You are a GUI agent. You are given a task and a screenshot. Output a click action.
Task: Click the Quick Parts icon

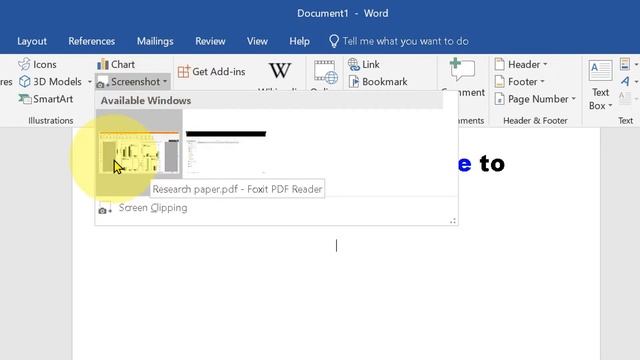[x=625, y=64]
